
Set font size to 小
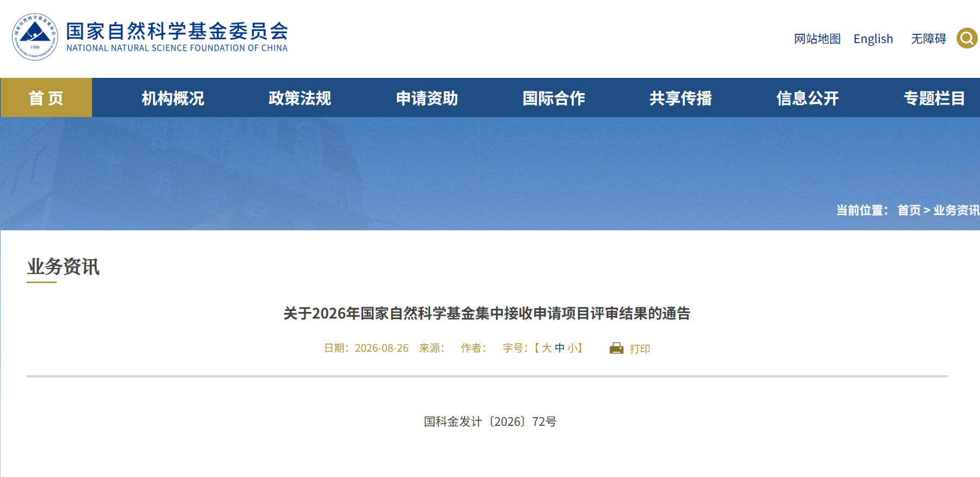[572, 348]
